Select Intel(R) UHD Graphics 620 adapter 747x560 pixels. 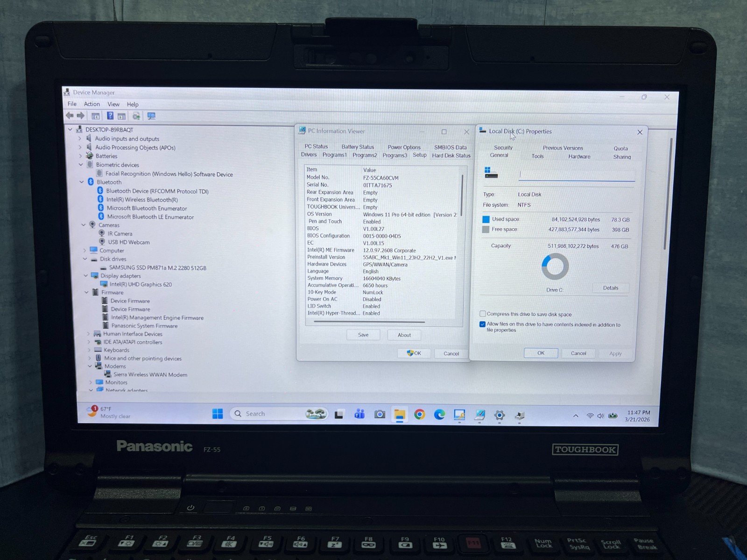coord(141,284)
